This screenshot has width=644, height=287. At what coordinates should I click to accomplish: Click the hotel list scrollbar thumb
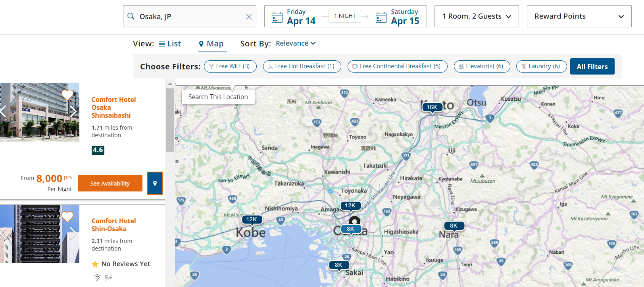tap(170, 120)
